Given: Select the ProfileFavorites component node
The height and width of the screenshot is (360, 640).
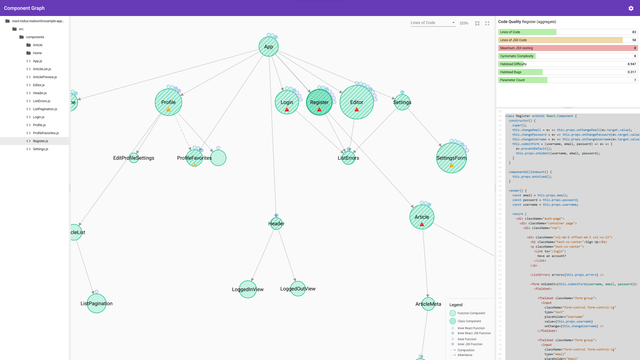Looking at the screenshot, I should tap(194, 158).
